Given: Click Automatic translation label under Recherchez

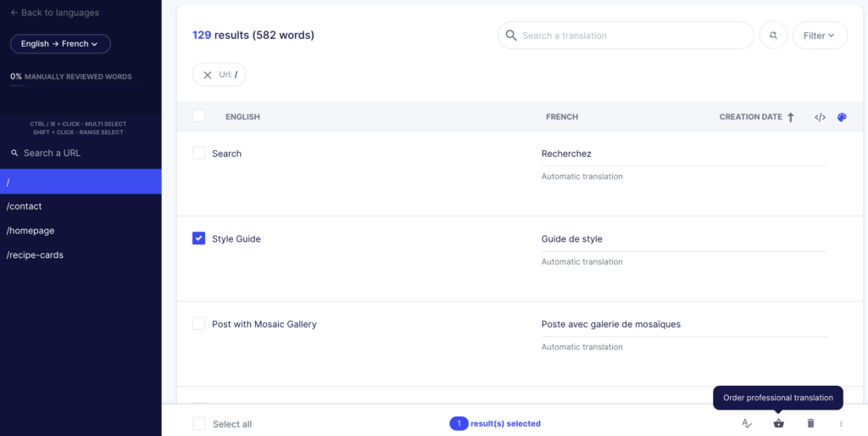Looking at the screenshot, I should (581, 176).
